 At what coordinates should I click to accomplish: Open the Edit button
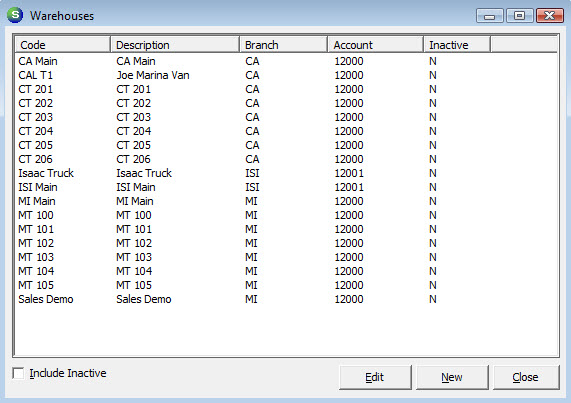375,378
